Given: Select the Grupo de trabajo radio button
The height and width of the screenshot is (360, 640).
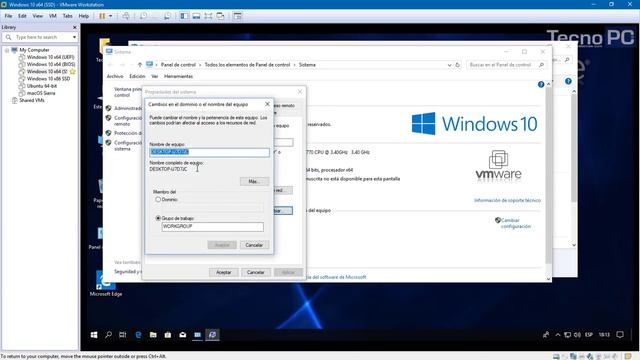Looking at the screenshot, I should tap(158, 218).
